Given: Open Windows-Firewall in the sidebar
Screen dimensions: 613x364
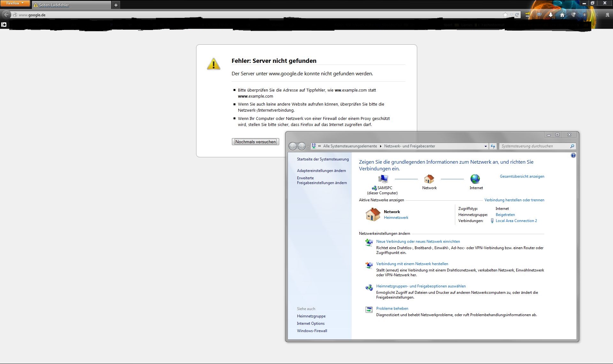Looking at the screenshot, I should [x=312, y=331].
